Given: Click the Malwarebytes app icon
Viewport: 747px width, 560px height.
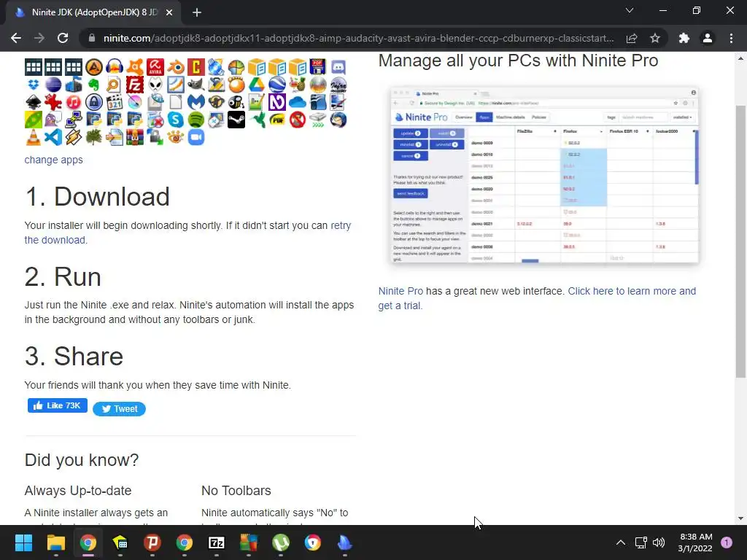Looking at the screenshot, I should (196, 102).
